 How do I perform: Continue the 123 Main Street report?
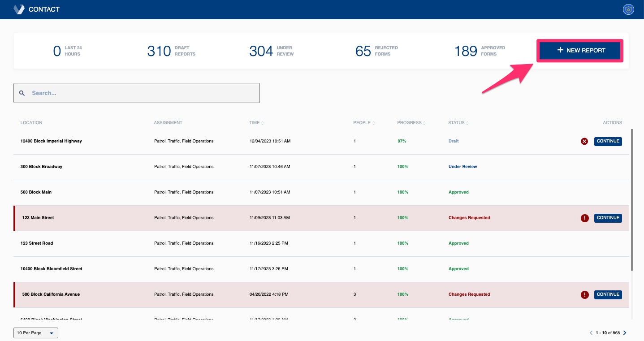coord(608,218)
